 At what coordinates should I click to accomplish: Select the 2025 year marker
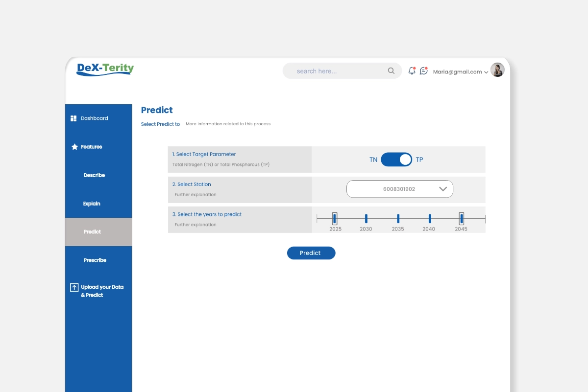335,219
